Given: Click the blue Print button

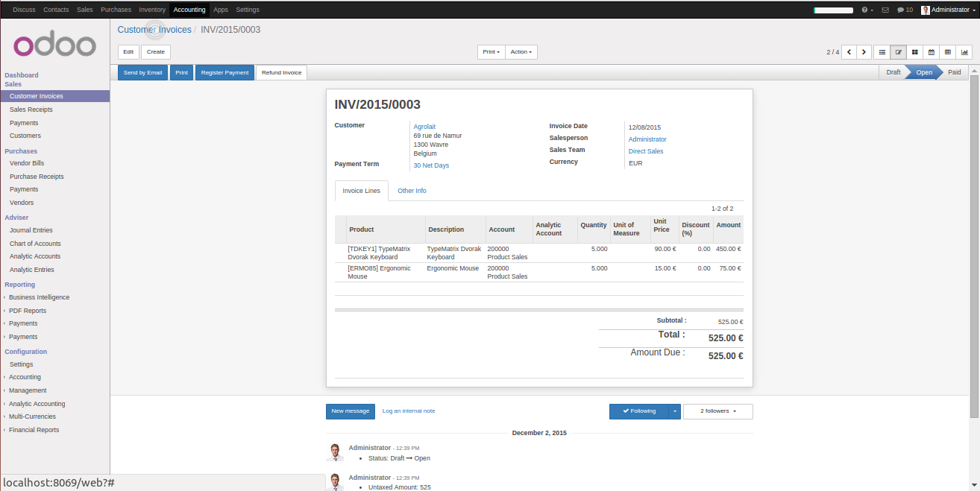Looking at the screenshot, I should (181, 73).
